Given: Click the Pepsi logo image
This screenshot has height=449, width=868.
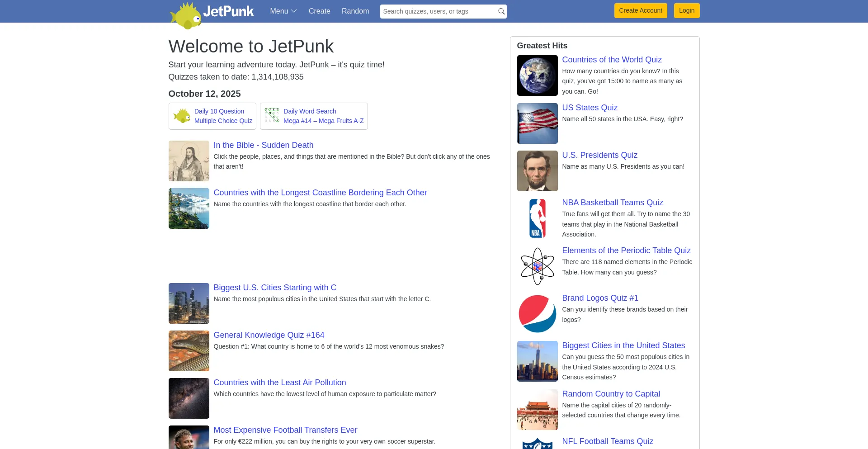Looking at the screenshot, I should [537, 314].
